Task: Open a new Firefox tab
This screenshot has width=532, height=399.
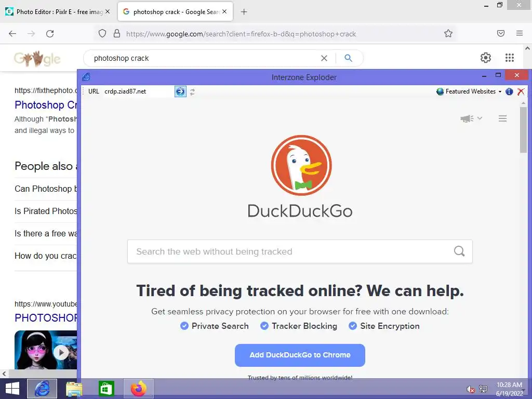Action: click(244, 12)
